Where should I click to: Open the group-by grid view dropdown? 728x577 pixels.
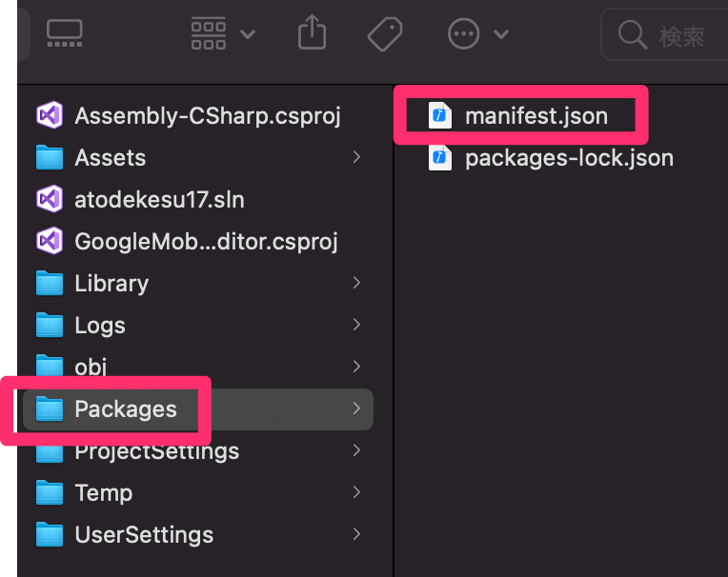(223, 33)
